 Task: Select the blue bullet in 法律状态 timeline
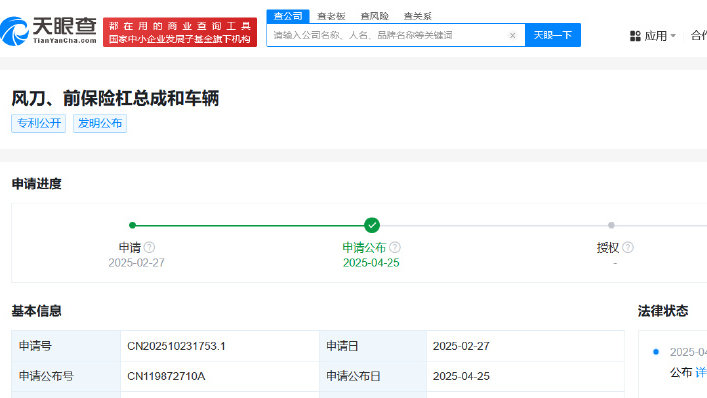[x=656, y=352]
